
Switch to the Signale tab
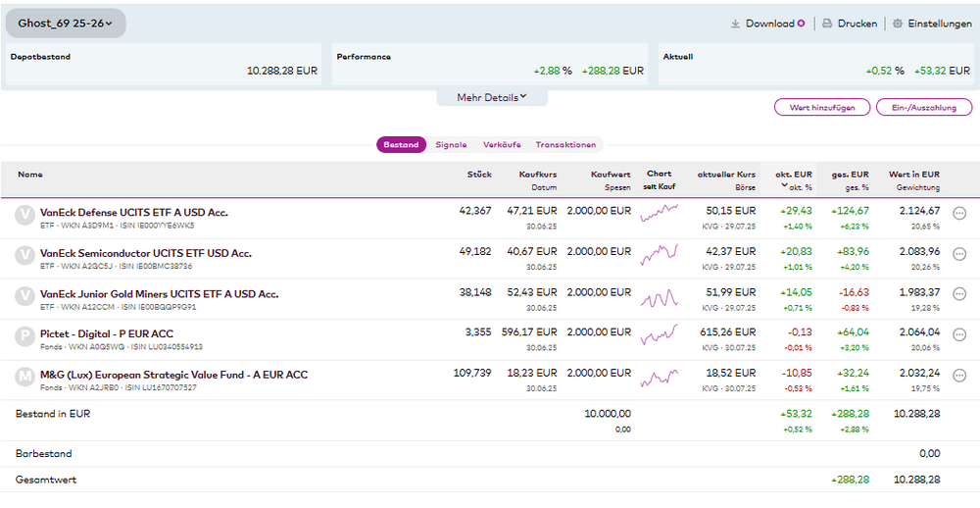tap(451, 145)
